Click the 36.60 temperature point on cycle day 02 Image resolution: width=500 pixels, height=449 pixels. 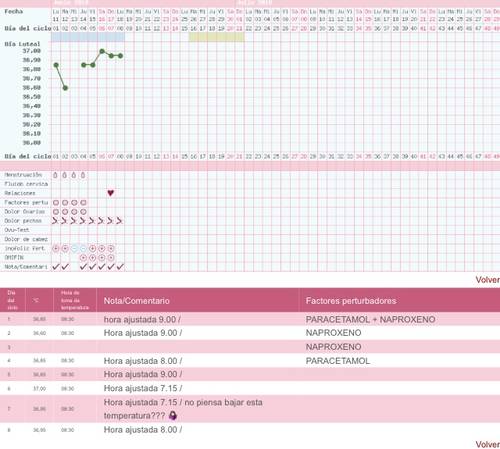(65, 88)
